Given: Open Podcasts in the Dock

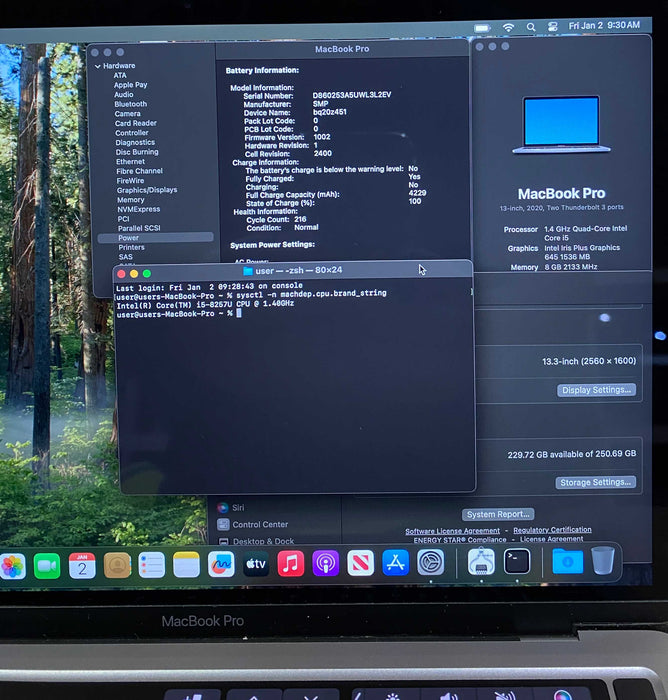Looking at the screenshot, I should tap(326, 563).
